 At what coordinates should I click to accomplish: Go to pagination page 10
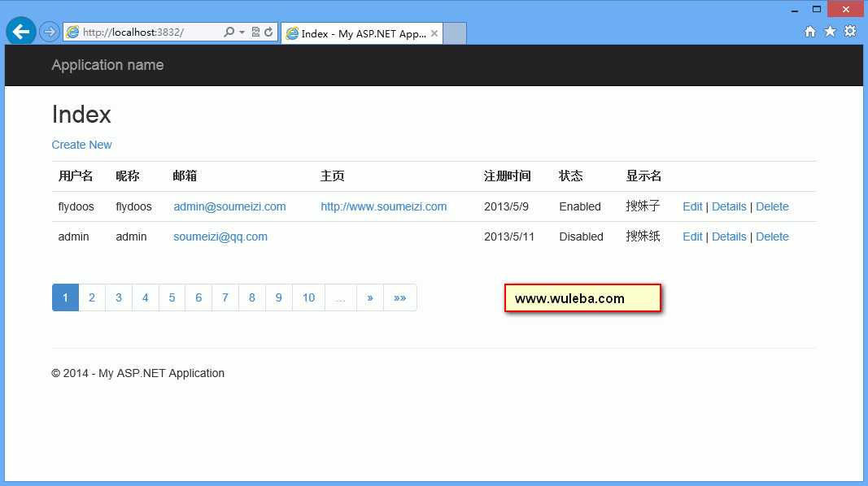(x=308, y=297)
